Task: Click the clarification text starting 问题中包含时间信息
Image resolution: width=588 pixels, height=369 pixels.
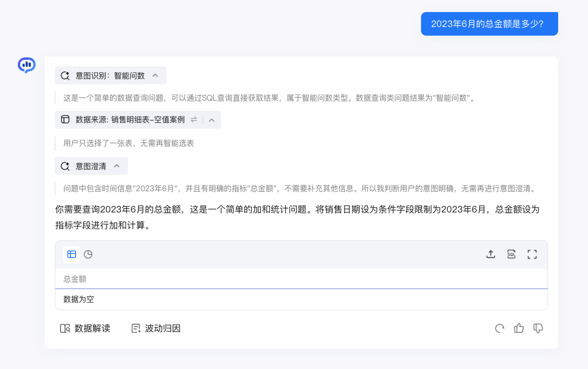Action: pos(299,188)
